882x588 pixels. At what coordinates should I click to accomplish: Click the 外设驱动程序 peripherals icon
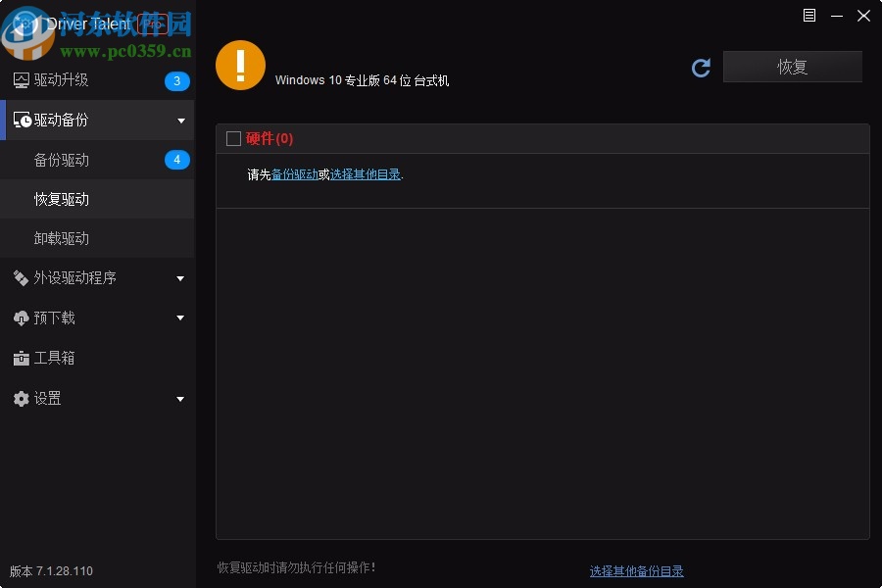pyautogui.click(x=22, y=277)
